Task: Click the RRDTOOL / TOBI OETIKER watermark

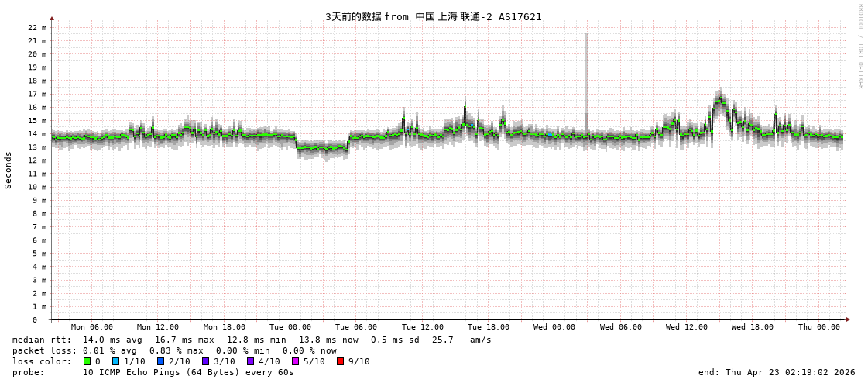Action: point(859,47)
